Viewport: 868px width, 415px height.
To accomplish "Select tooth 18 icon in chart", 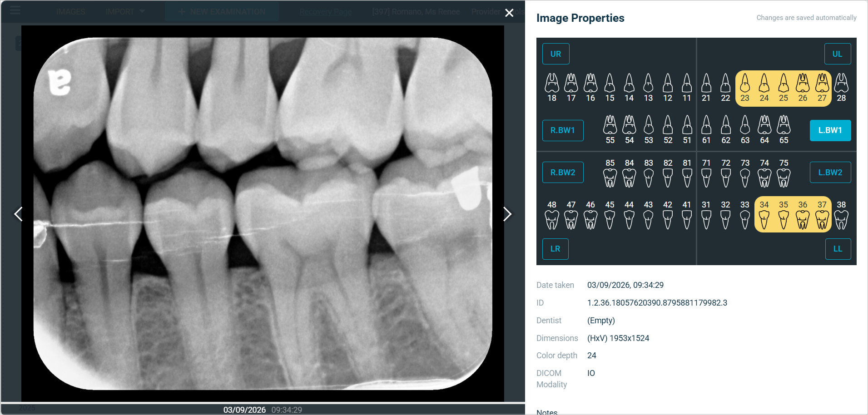I will point(552,88).
